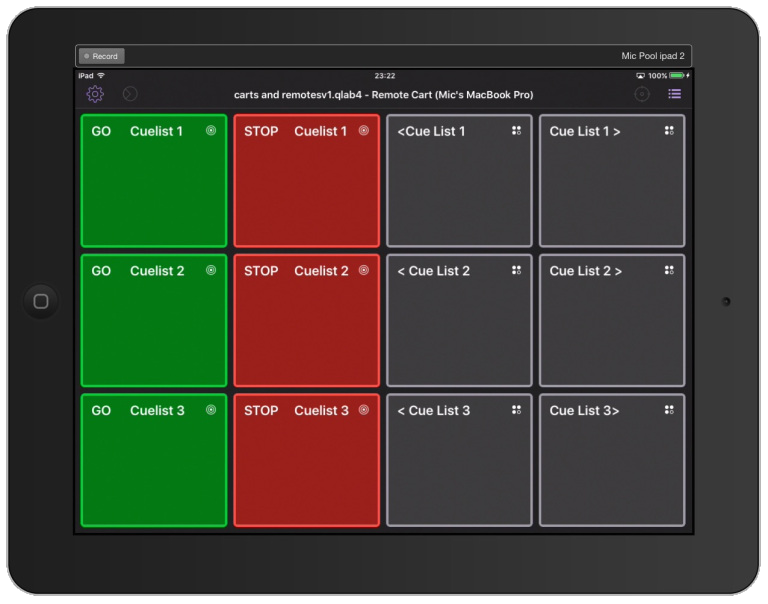Click the target icon on STOP Cuelist 2
This screenshot has width=768, height=604.
point(364,270)
